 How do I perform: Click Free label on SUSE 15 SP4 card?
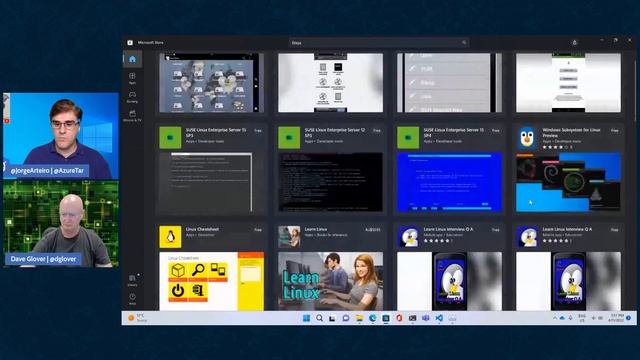pyautogui.click(x=496, y=131)
